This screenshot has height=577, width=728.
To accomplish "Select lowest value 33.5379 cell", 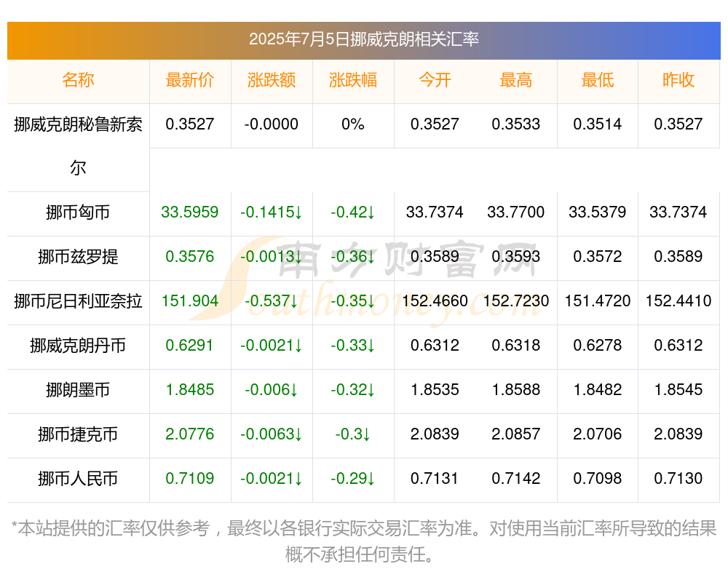I will pyautogui.click(x=598, y=212).
